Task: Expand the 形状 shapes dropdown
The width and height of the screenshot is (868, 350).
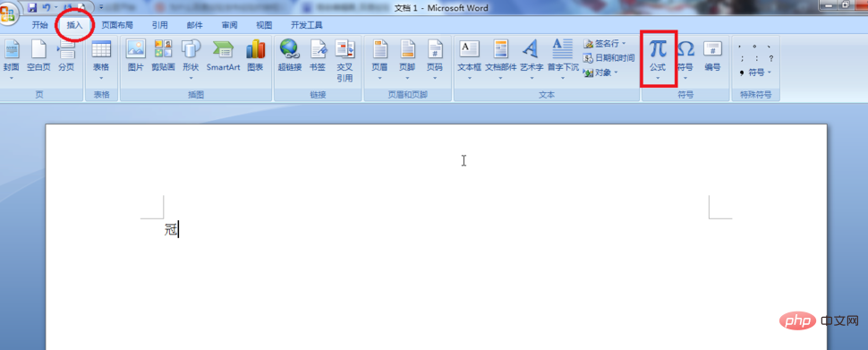Action: coord(191,60)
